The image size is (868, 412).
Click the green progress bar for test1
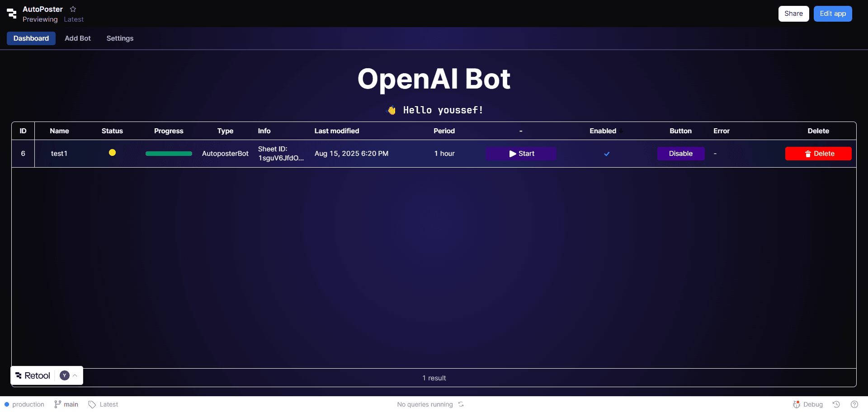(x=169, y=154)
